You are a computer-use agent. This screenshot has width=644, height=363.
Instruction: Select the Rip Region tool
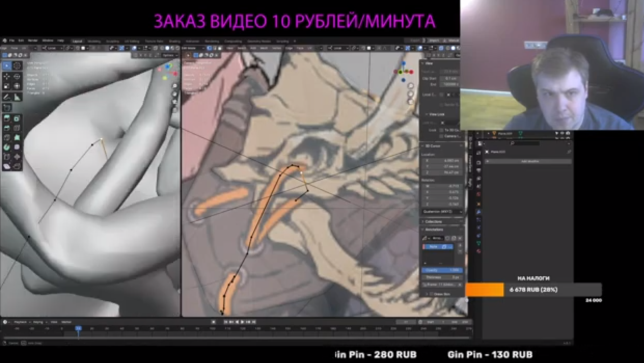17,166
